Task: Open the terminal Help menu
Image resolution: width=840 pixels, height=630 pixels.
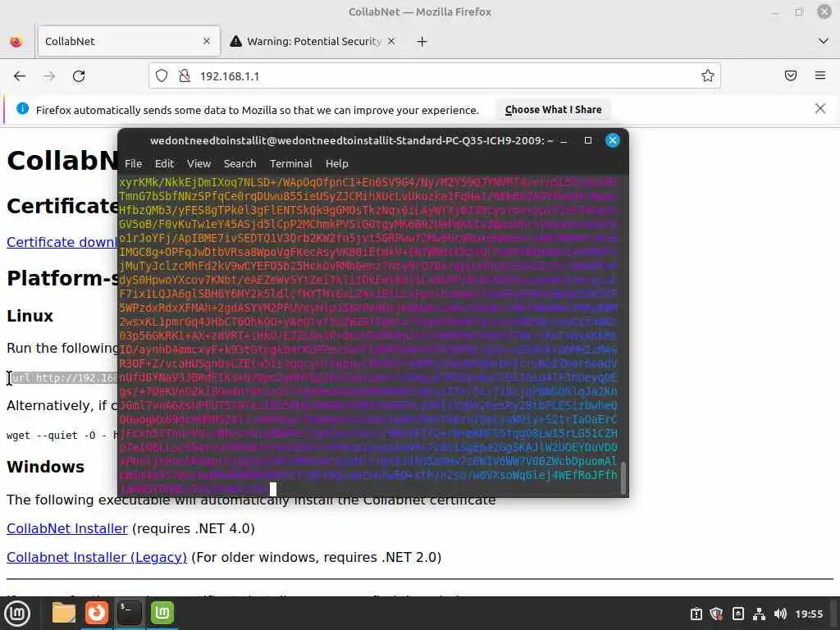Action: pyautogui.click(x=337, y=164)
